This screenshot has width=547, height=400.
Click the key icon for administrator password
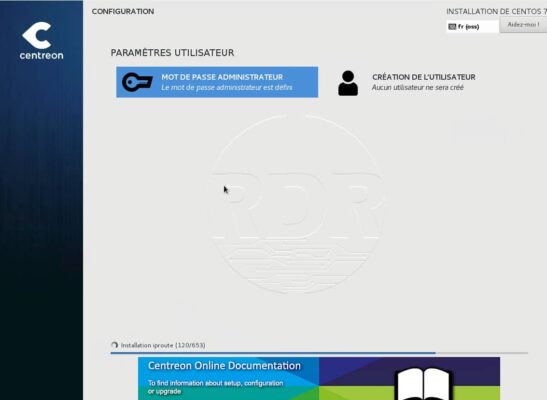point(137,82)
